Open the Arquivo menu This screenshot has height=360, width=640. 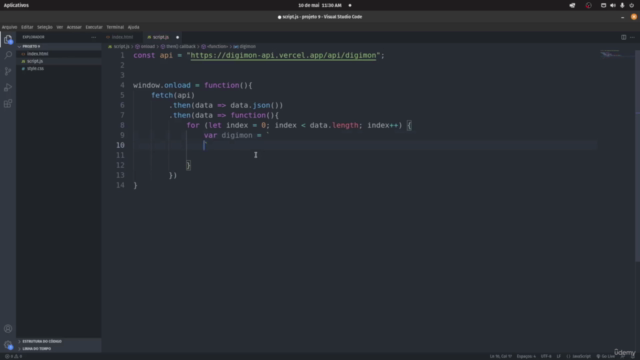[9, 27]
